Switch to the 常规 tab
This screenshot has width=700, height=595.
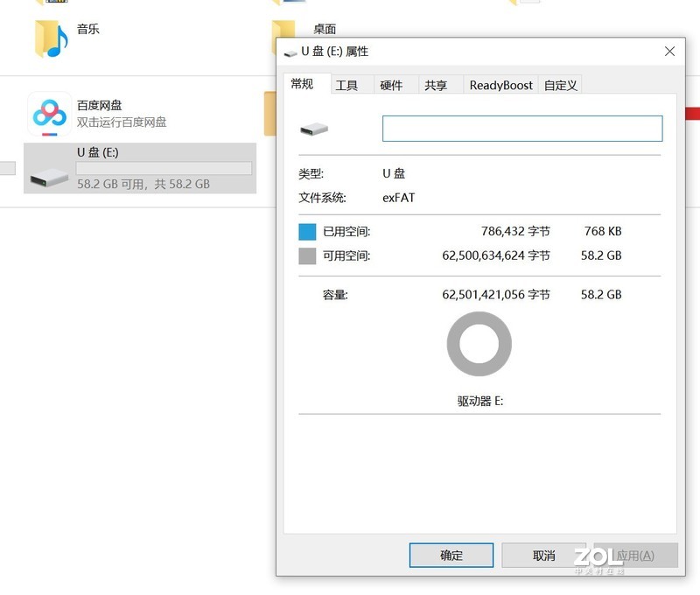click(x=304, y=84)
